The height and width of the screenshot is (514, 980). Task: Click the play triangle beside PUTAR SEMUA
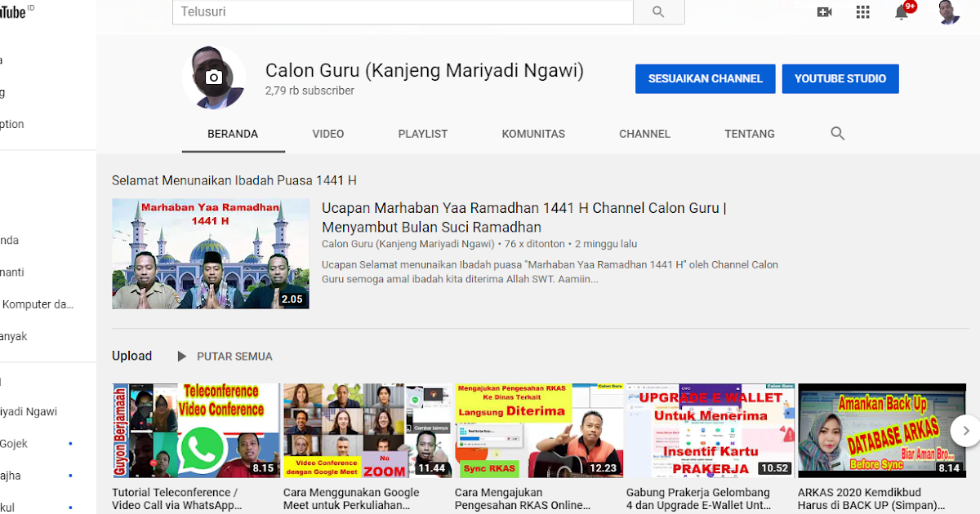click(181, 356)
